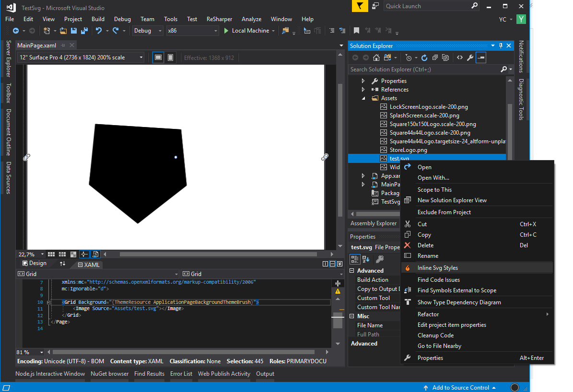The image size is (573, 392).
Task: Toggle portrait orientation for design preview
Action: click(x=170, y=57)
